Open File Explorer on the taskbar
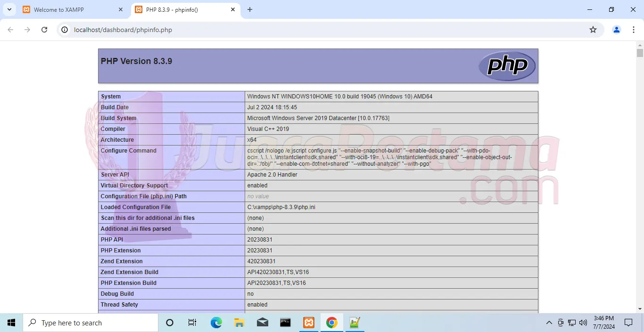 (x=239, y=323)
